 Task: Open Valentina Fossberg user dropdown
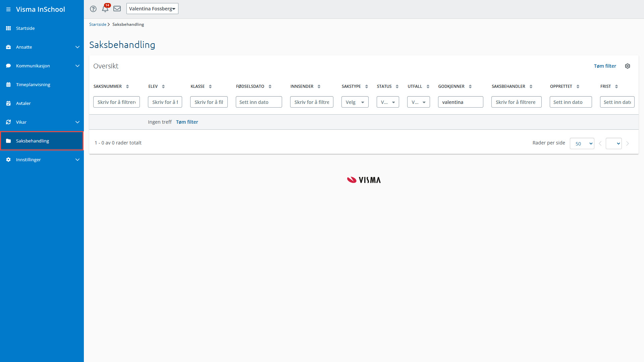click(152, 9)
